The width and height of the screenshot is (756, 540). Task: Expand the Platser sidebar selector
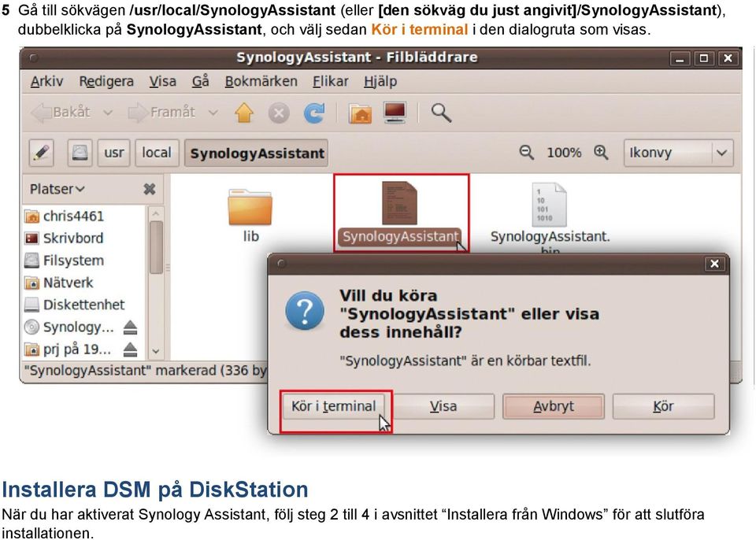tap(57, 189)
